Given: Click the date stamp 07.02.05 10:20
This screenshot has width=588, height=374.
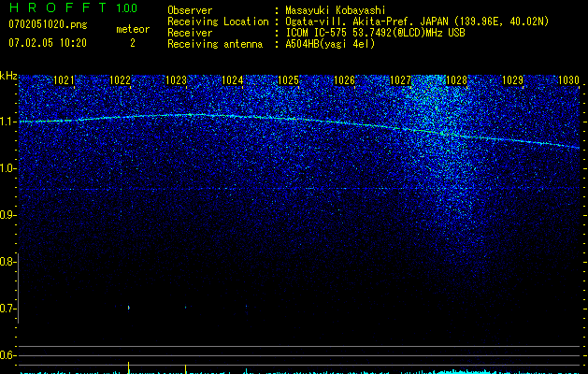Looking at the screenshot, I should coord(48,43).
